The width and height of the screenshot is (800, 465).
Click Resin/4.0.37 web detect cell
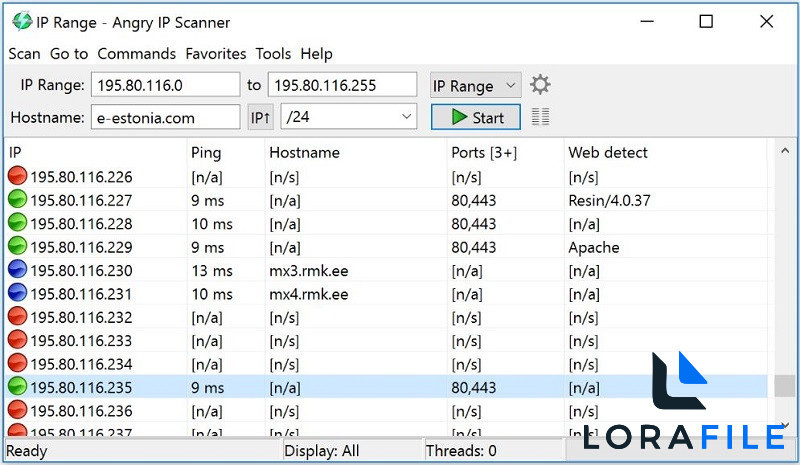[x=609, y=200]
